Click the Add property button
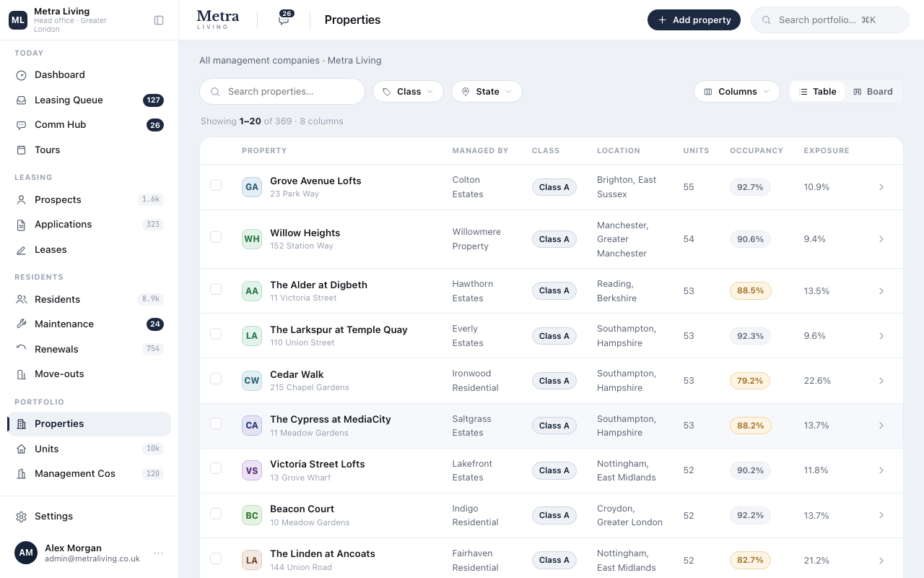924x578 pixels. coord(694,20)
